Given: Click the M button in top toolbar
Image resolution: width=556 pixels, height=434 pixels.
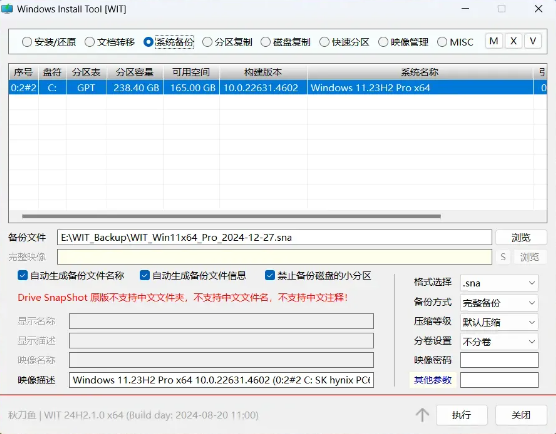Looking at the screenshot, I should (494, 41).
